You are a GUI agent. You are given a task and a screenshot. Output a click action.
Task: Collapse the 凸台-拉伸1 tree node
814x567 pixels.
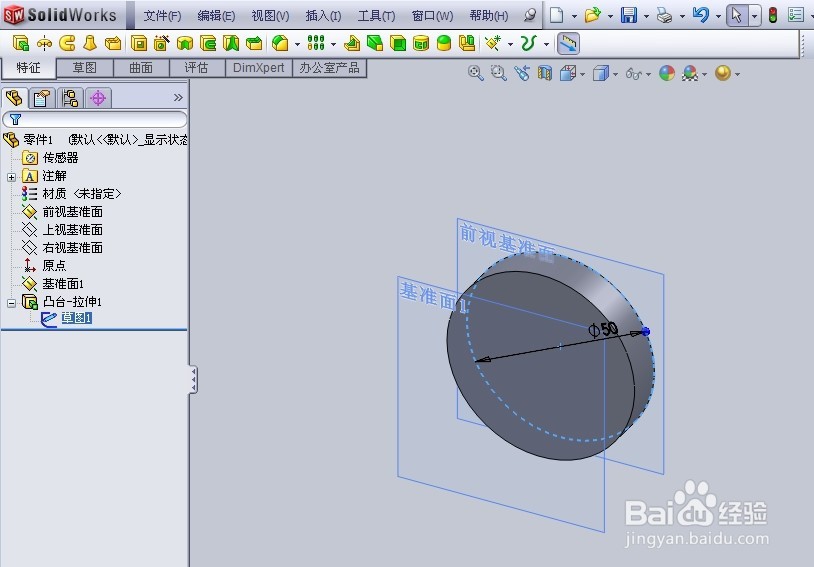pyautogui.click(x=11, y=303)
